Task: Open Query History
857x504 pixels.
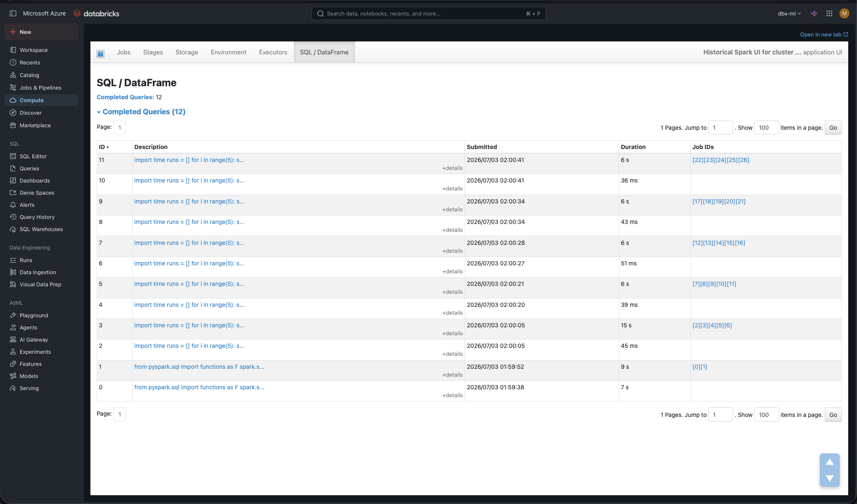Action: (41, 217)
